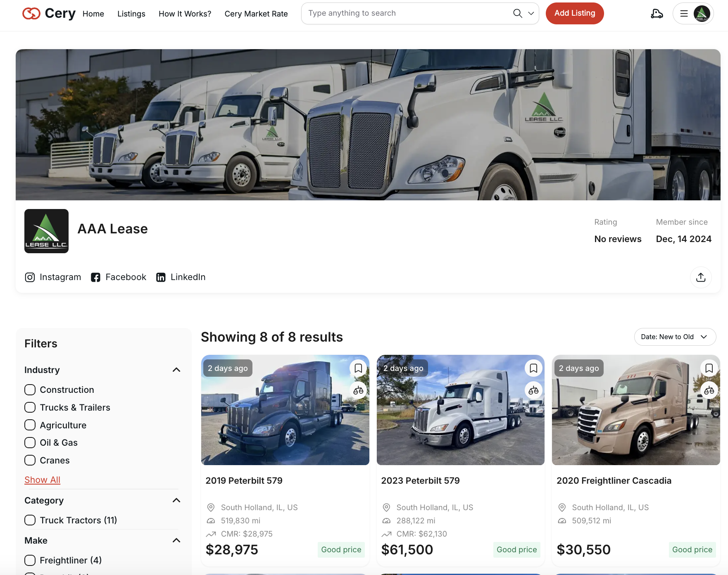Open the Date: New to Old sort dropdown
Image resolution: width=728 pixels, height=575 pixels.
(x=674, y=337)
